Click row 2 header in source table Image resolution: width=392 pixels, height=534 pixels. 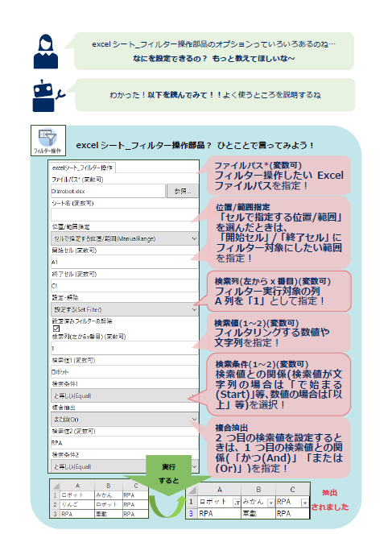[x=56, y=504]
